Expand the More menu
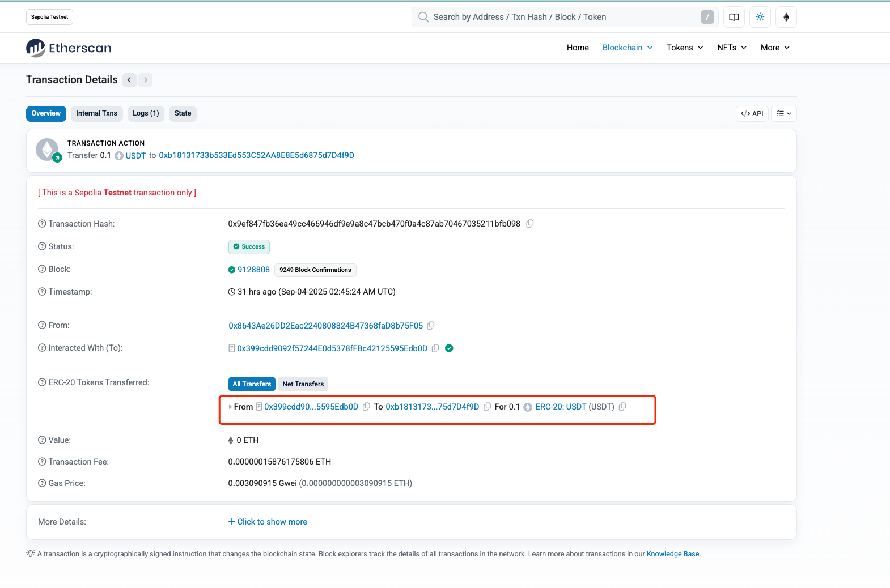 click(775, 48)
